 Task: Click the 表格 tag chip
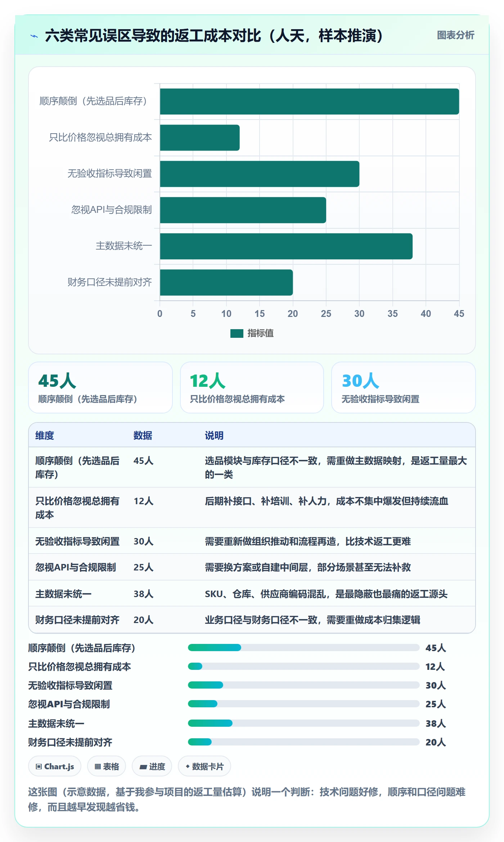coord(107,766)
